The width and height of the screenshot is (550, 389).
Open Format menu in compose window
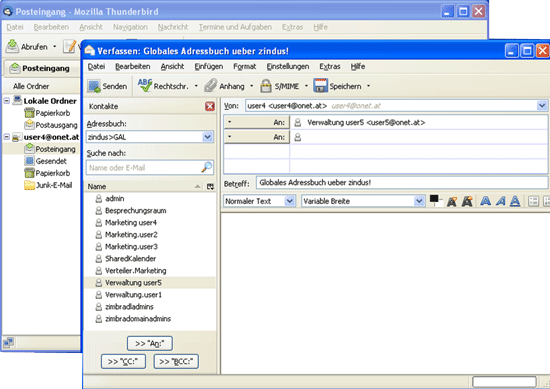point(244,66)
